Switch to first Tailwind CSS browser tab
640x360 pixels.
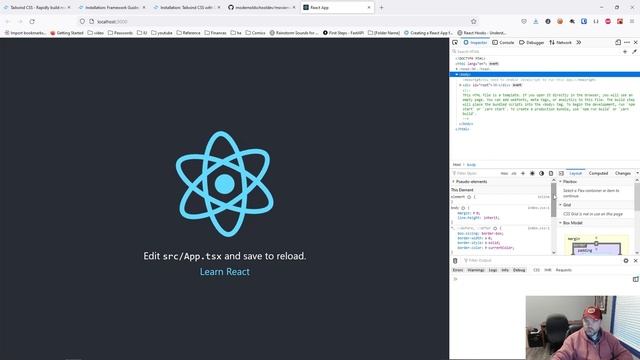click(x=37, y=7)
